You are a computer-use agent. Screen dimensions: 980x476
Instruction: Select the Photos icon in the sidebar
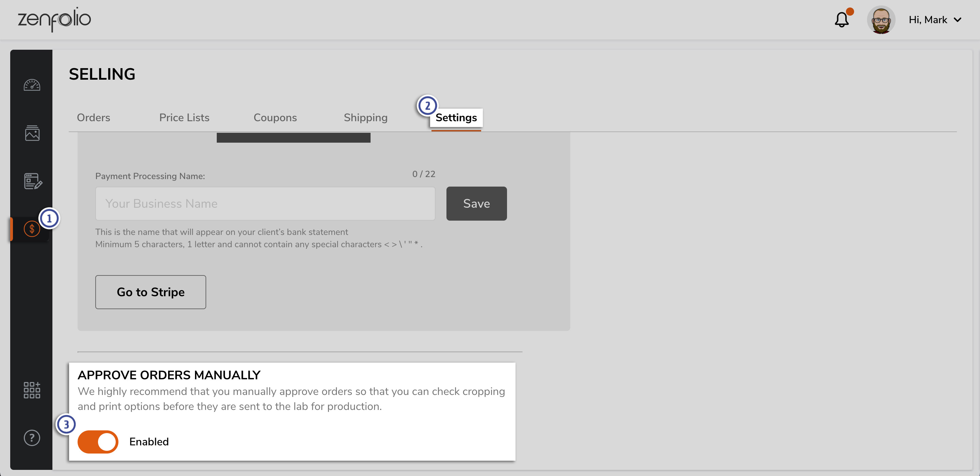coord(32,134)
